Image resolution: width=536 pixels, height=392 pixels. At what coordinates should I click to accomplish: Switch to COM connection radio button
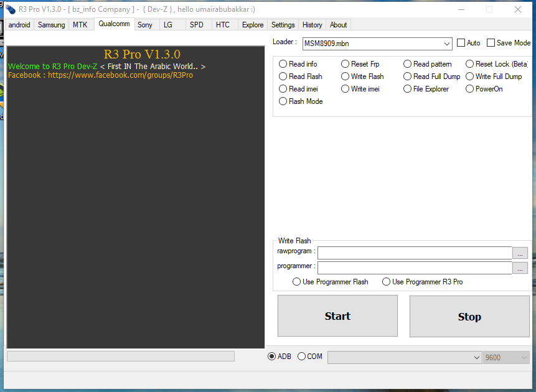point(309,357)
